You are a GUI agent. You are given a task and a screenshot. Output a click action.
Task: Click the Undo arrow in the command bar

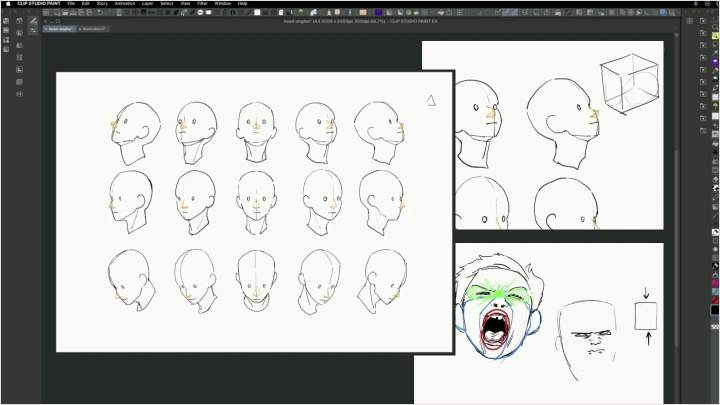coord(100,12)
